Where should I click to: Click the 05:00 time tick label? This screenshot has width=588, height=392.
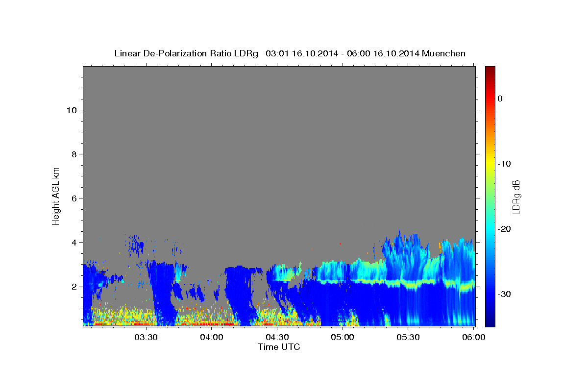[x=343, y=337]
